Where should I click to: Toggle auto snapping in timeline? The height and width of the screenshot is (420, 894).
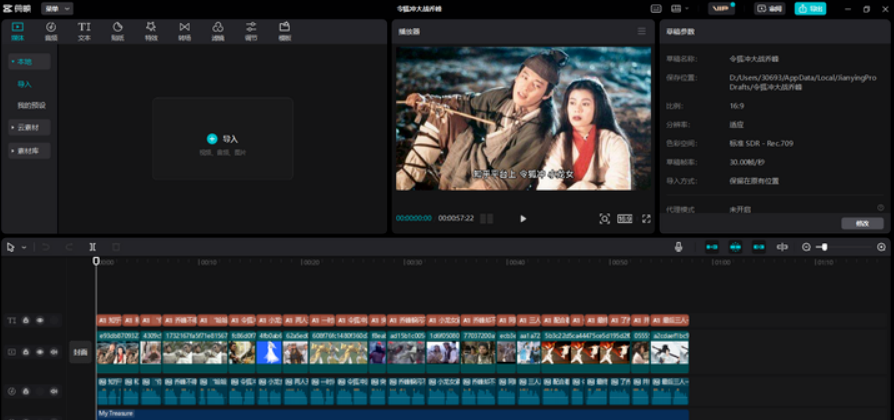[x=735, y=247]
